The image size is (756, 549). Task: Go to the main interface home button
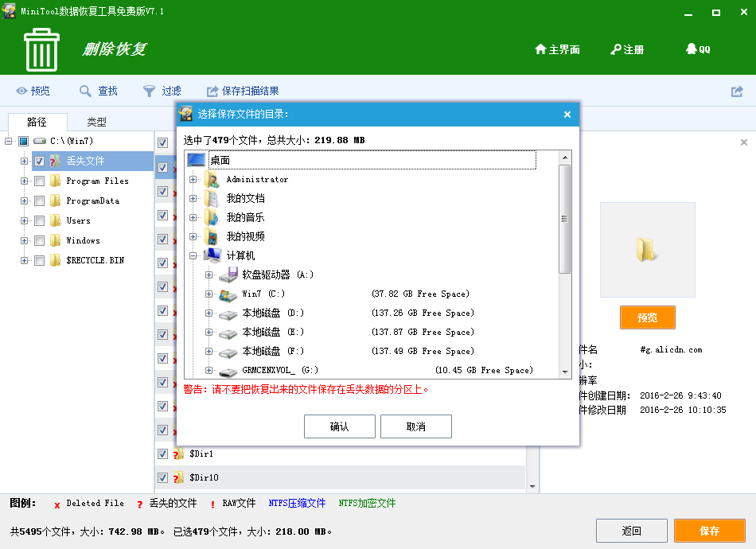point(557,49)
